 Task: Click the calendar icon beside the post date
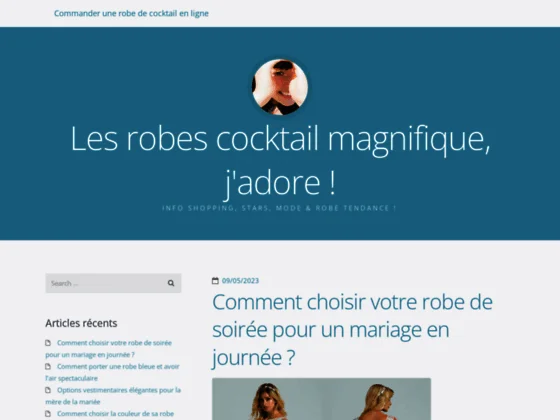tap(215, 281)
